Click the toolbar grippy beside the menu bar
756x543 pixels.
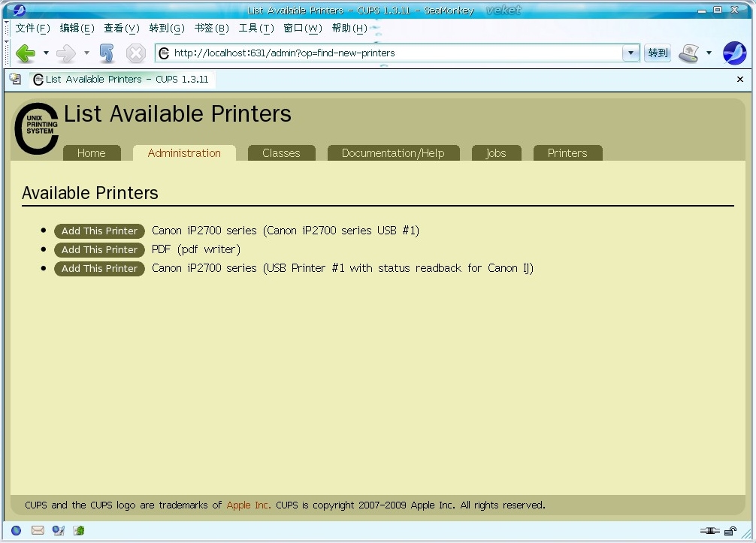(x=7, y=29)
